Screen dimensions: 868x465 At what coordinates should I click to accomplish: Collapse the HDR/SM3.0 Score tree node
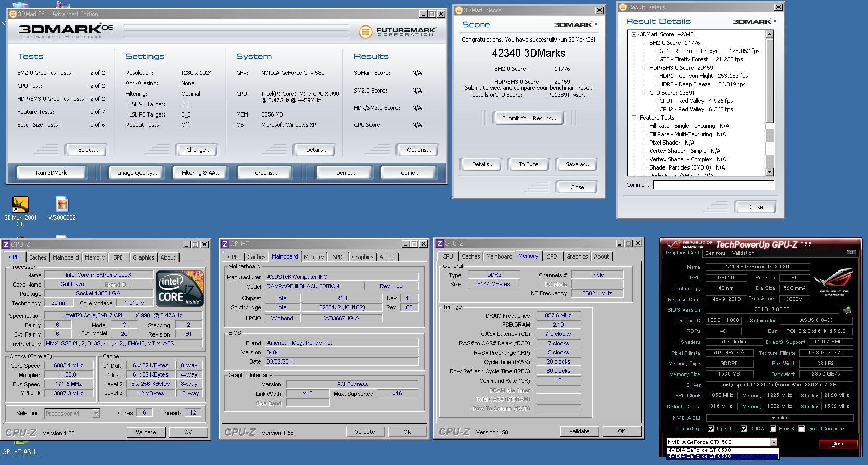644,68
